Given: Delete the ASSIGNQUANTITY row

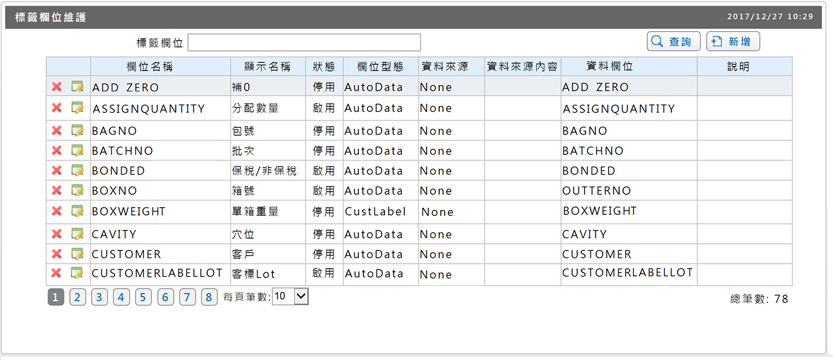Looking at the screenshot, I should (56, 108).
